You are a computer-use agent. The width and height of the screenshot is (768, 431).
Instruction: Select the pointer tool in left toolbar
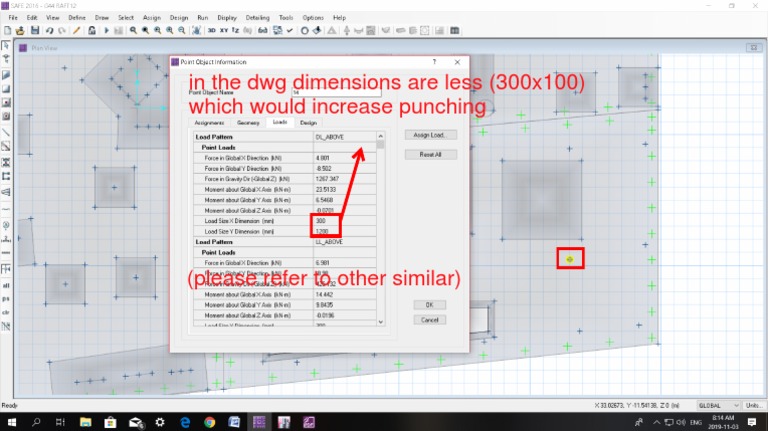tap(7, 46)
